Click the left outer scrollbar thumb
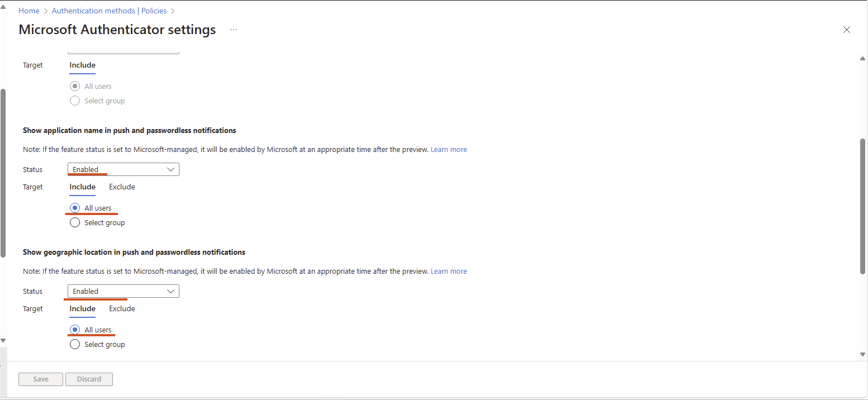 (x=3, y=173)
